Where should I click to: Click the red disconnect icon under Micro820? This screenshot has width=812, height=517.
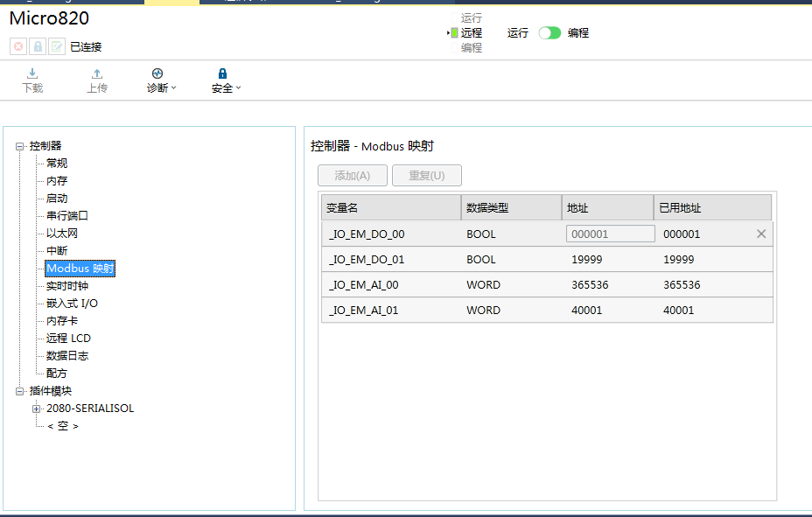coord(18,46)
